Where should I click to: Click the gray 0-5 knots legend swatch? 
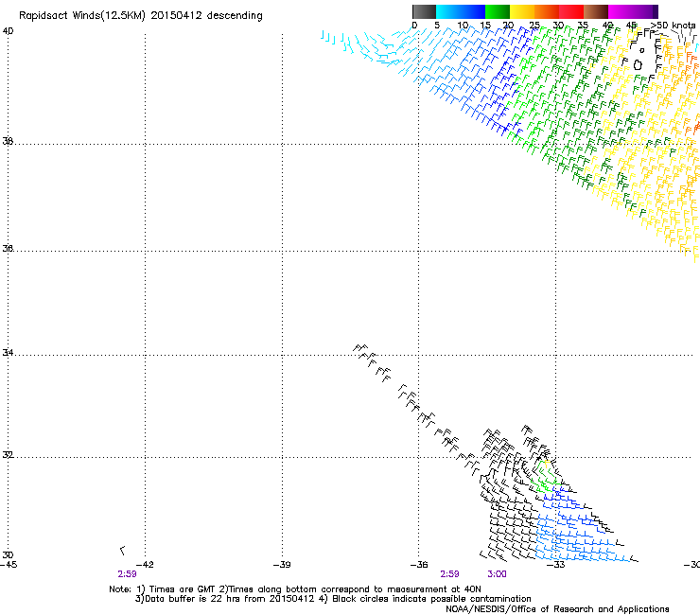424,11
